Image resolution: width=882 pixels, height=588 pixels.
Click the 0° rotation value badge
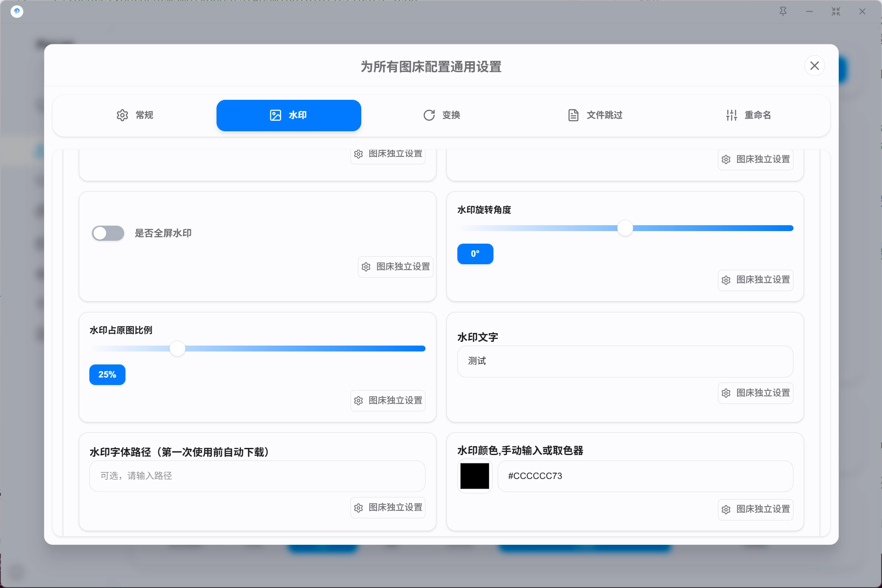tap(475, 254)
